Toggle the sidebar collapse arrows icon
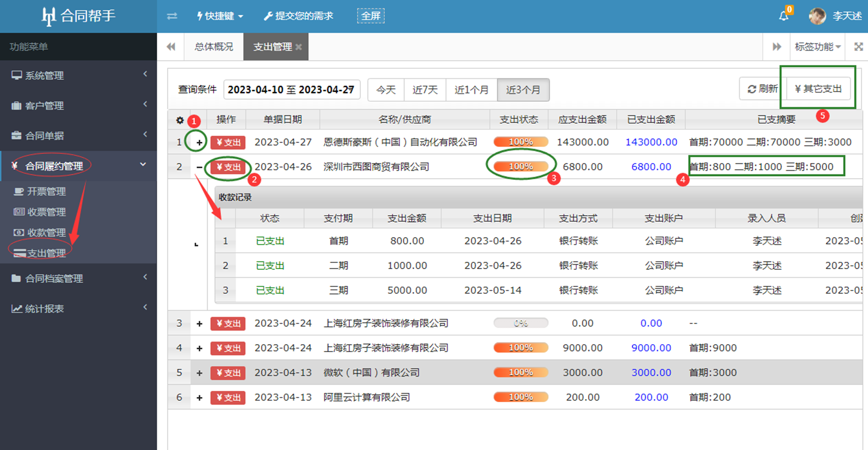The image size is (868, 450). 172,16
